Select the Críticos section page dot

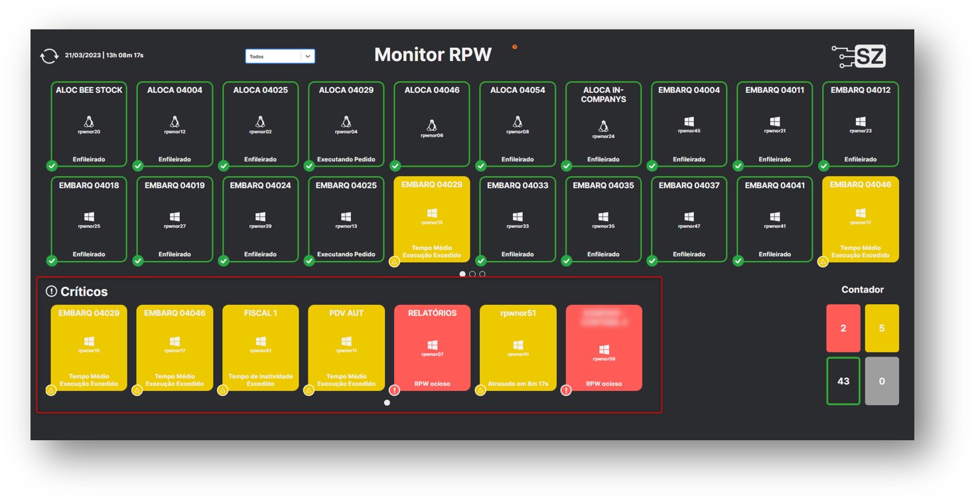(x=387, y=402)
